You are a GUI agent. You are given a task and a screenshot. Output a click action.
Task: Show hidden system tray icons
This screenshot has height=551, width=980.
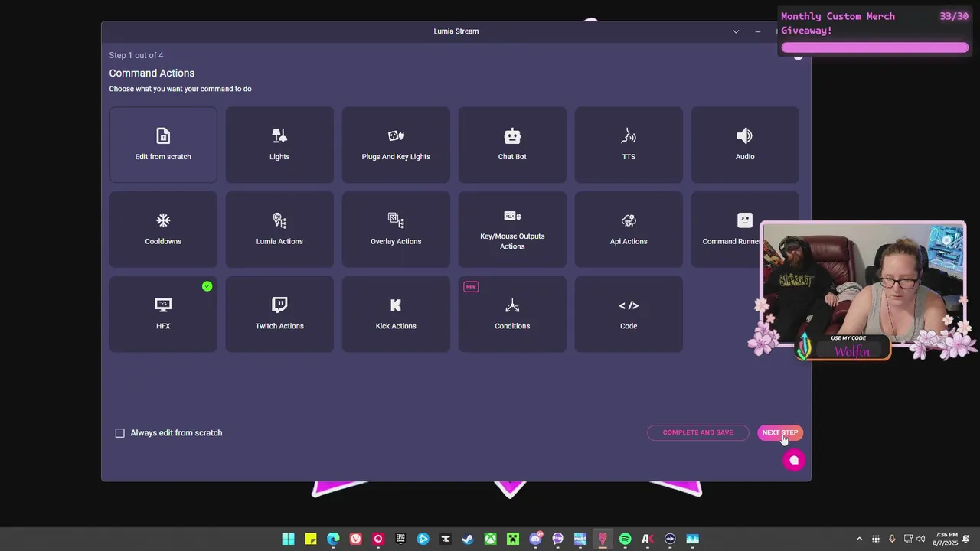[x=859, y=539]
